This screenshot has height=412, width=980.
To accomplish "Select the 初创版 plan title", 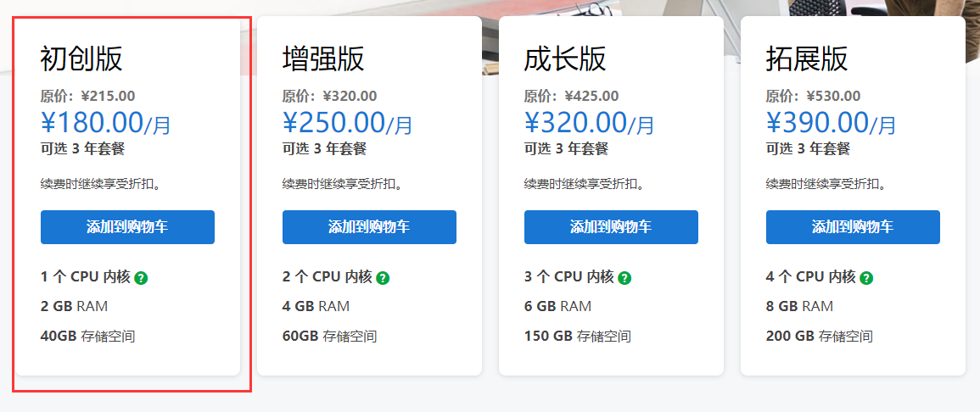I will click(x=81, y=59).
